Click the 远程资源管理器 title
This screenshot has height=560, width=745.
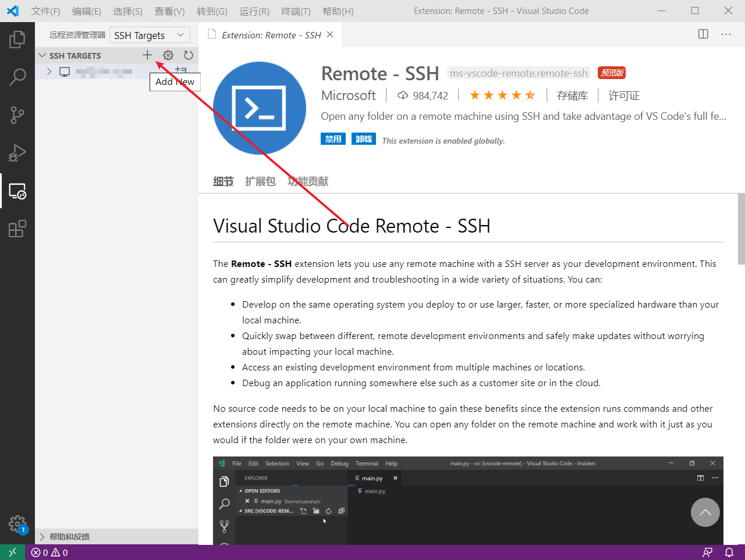(77, 35)
